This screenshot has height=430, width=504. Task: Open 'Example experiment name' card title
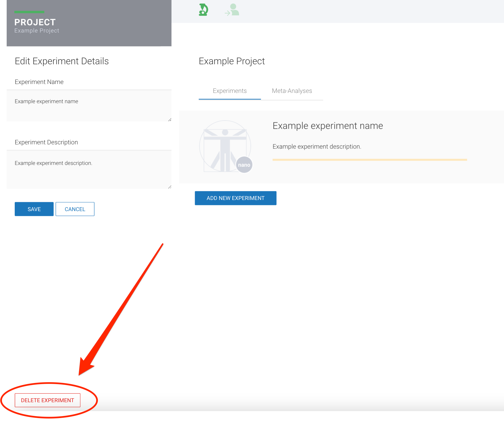(x=328, y=126)
